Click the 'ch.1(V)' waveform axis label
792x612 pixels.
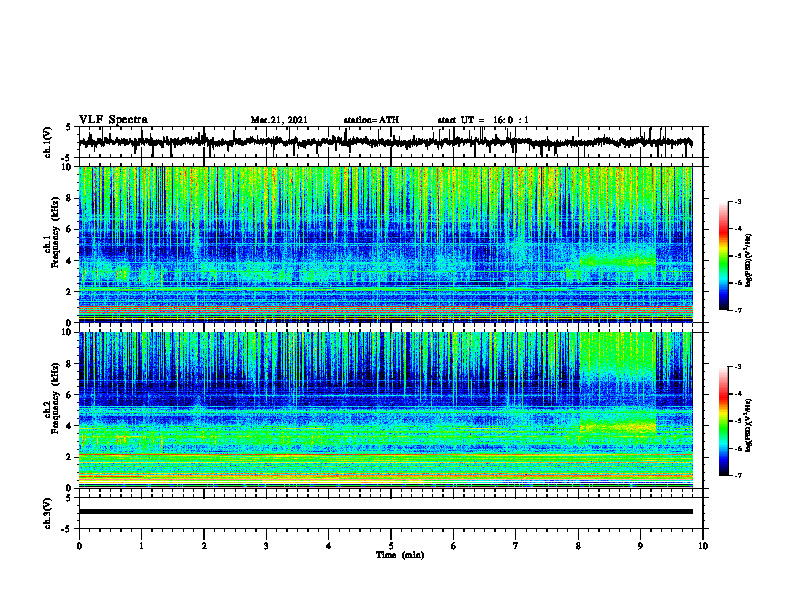pyautogui.click(x=48, y=142)
